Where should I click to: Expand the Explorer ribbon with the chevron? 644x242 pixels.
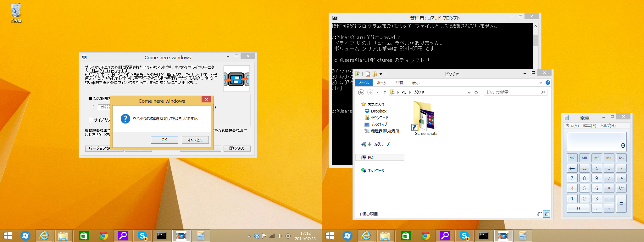(x=541, y=83)
